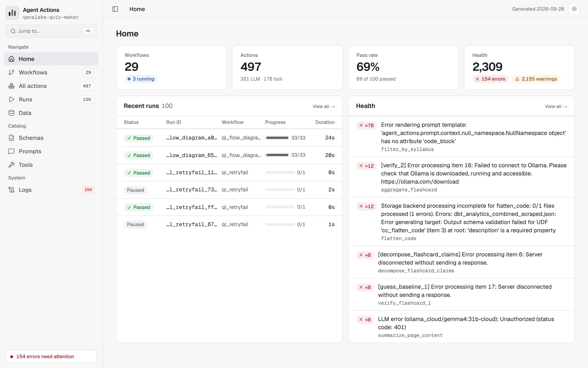Click the Prompts chat bubble icon
The height and width of the screenshot is (368, 588).
pyautogui.click(x=11, y=151)
